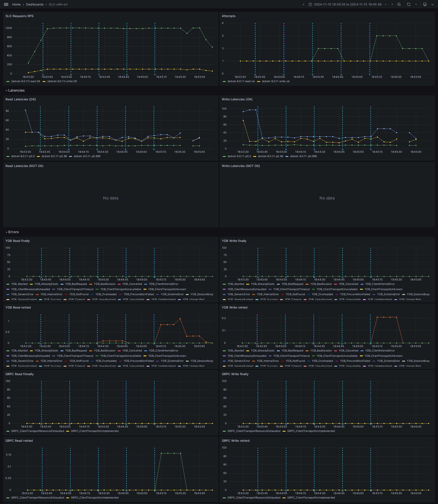Image resolution: width=438 pixels, height=504 pixels.
Task: Toggle p0.999 series in Write Latencies (OK)
Action: [303, 156]
